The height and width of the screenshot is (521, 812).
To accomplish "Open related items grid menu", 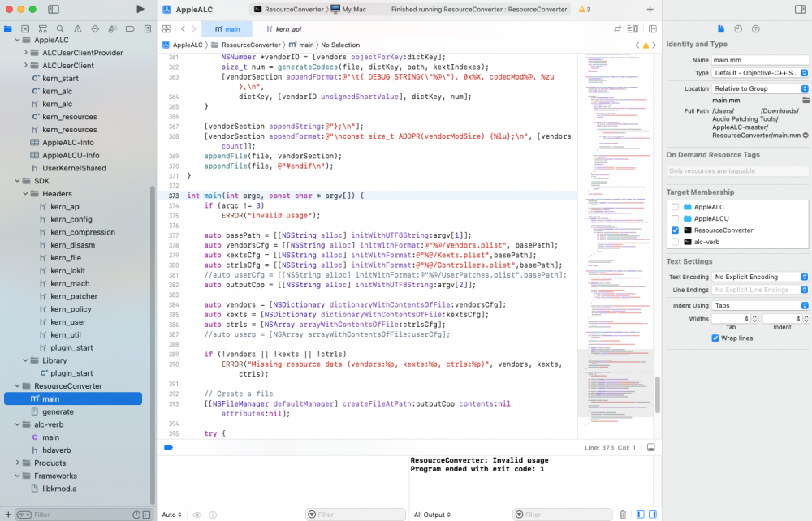I will point(166,29).
